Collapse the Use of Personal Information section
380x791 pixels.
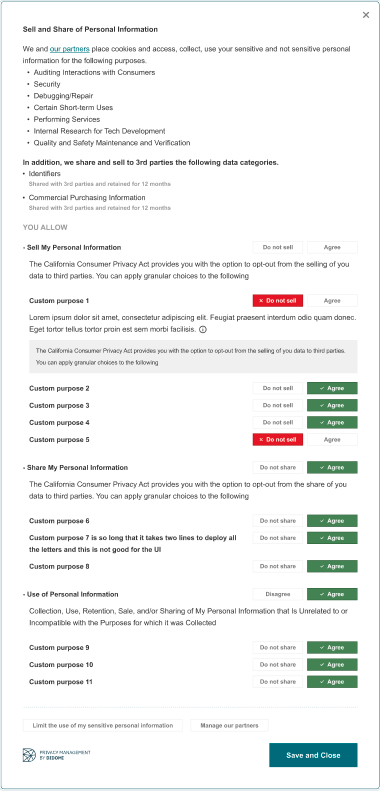pyautogui.click(x=71, y=594)
